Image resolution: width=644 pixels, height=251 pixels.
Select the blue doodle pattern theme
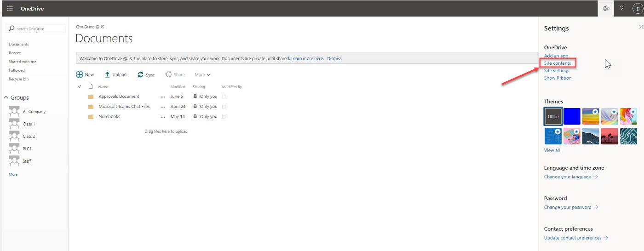(553, 136)
